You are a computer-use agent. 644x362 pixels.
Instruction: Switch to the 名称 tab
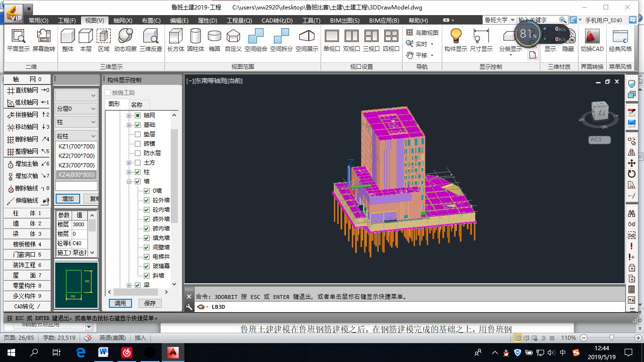137,105
